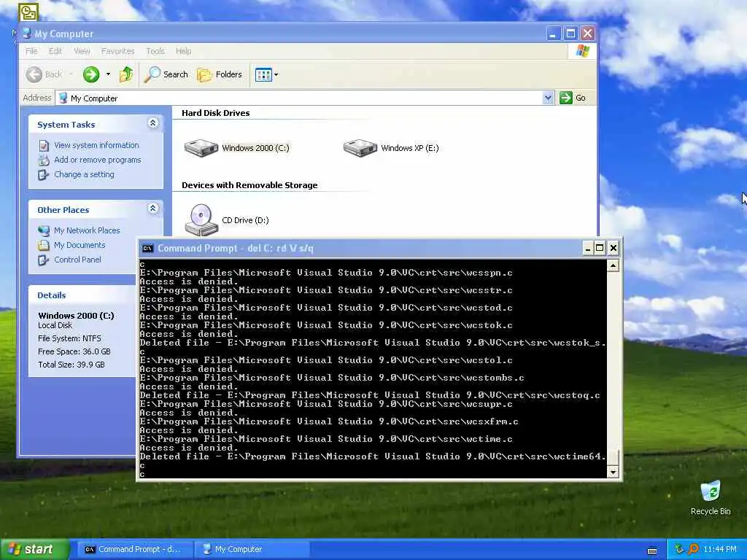Toggle the Folders pane button
Image resolution: width=747 pixels, height=560 pixels.
tap(220, 74)
